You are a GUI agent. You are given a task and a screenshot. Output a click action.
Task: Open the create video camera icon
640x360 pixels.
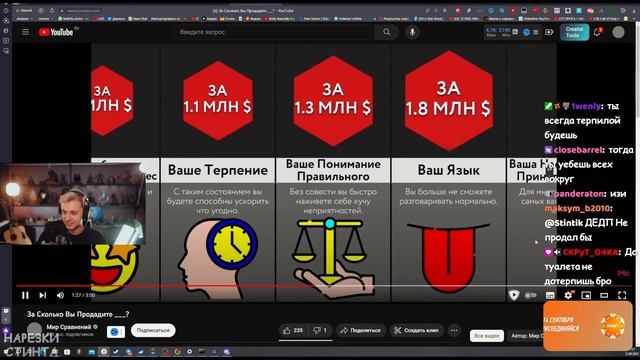tap(549, 32)
